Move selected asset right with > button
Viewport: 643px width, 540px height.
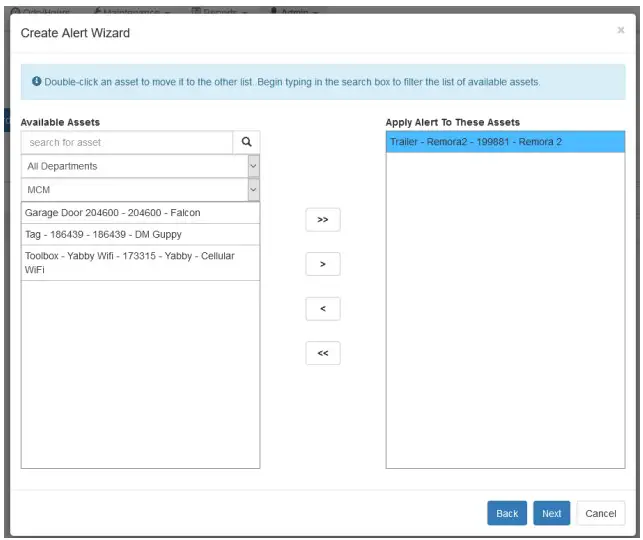323,264
